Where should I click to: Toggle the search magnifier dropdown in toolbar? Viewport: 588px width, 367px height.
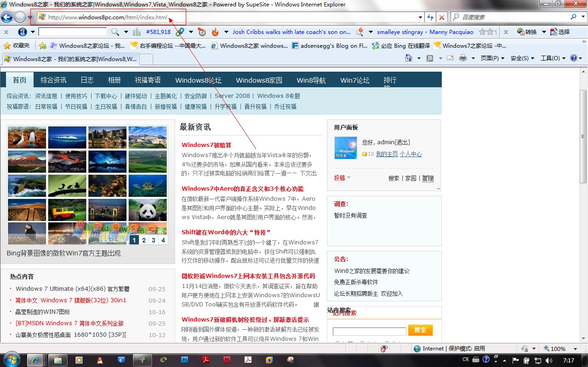(120, 32)
